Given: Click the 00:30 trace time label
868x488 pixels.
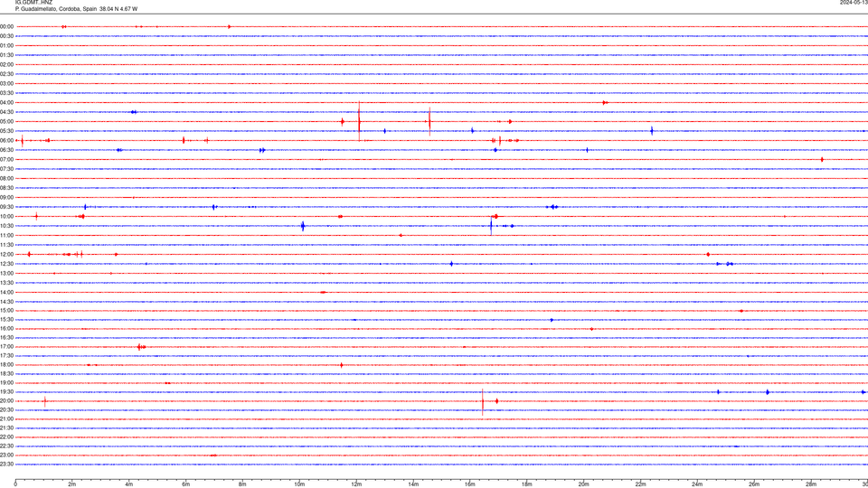Looking at the screenshot, I should click(x=6, y=36).
